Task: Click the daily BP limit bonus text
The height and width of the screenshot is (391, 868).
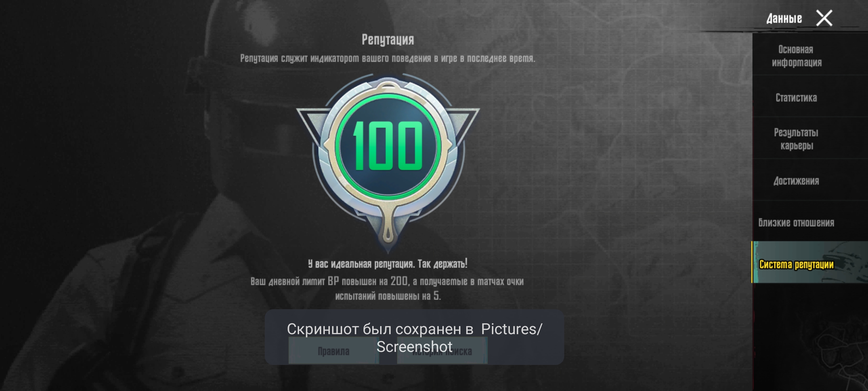Action: pos(388,289)
